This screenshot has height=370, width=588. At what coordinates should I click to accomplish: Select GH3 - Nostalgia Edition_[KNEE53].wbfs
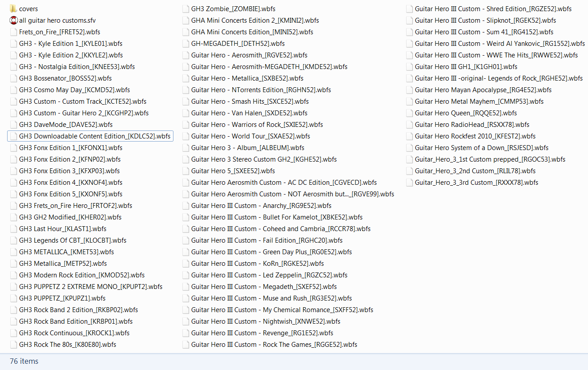click(77, 67)
